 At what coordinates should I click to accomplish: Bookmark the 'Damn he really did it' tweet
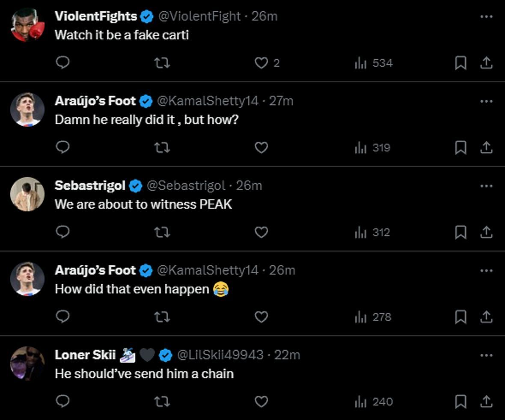pyautogui.click(x=460, y=148)
